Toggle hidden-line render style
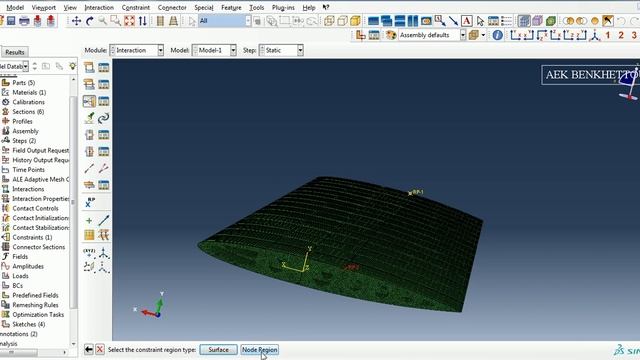 pyautogui.click(x=342, y=20)
